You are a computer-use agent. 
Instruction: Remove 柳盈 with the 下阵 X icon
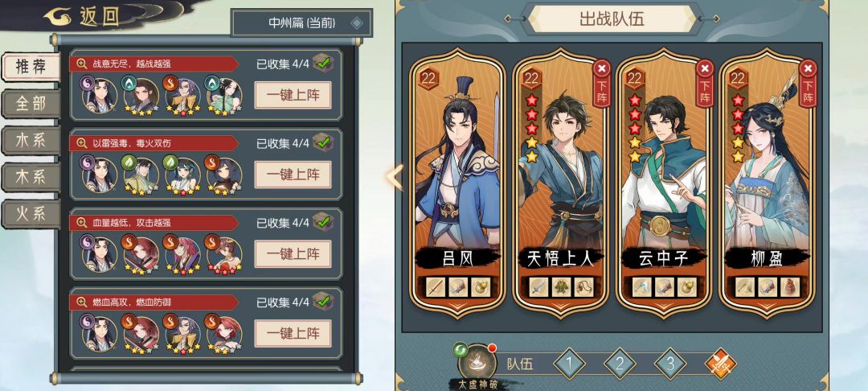coord(809,68)
